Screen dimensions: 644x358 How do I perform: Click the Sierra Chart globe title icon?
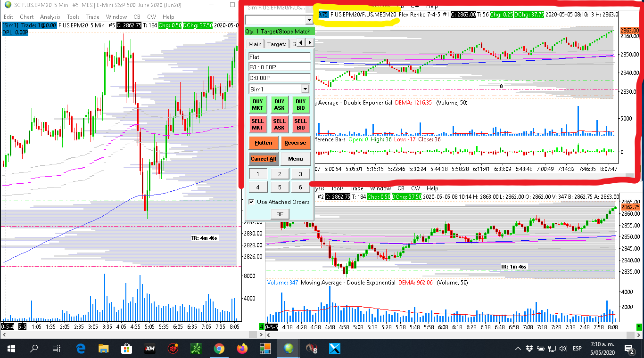pos(8,5)
